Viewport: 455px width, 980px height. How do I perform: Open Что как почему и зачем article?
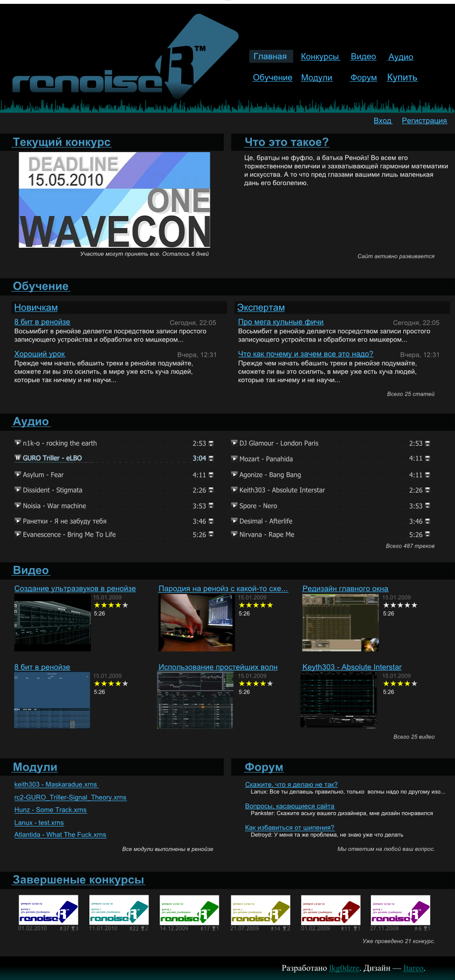click(x=306, y=354)
